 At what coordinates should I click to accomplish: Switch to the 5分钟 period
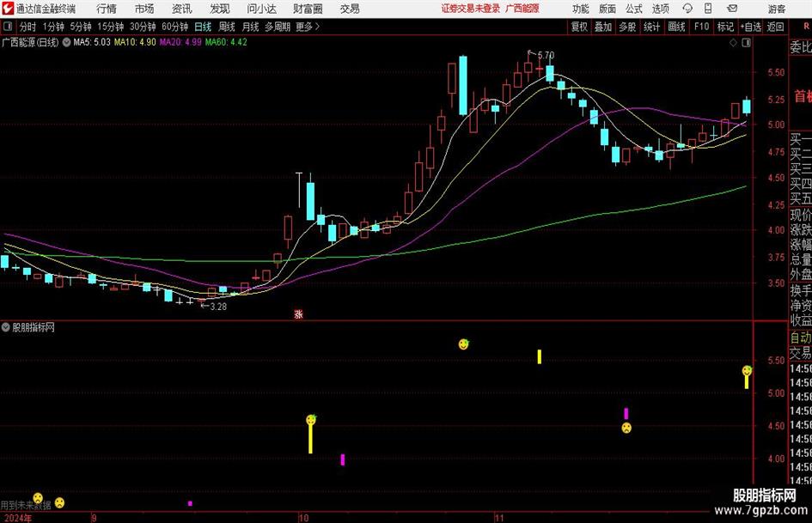click(x=81, y=27)
